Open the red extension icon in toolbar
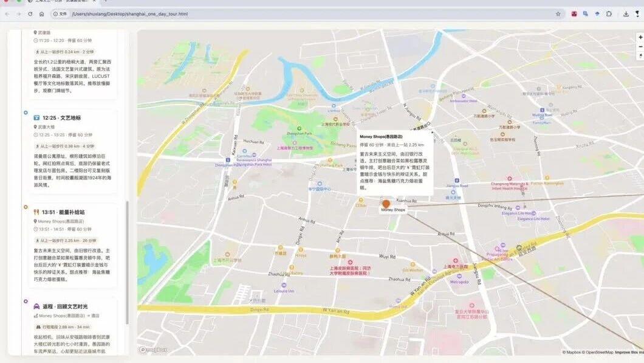 pos(574,14)
